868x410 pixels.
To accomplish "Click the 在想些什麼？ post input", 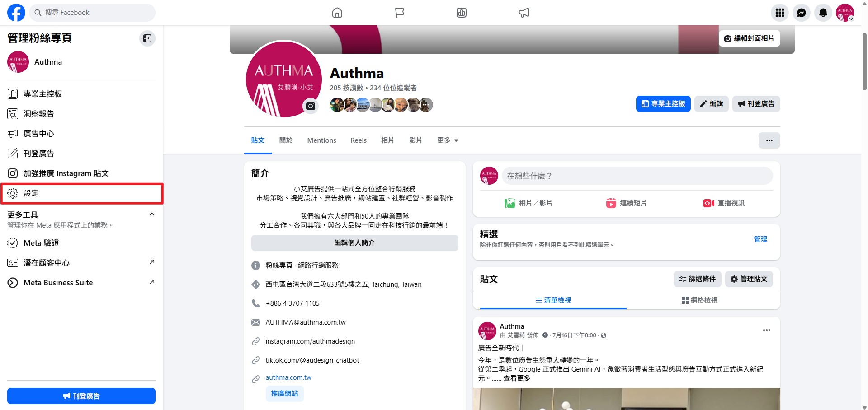I will [x=637, y=176].
